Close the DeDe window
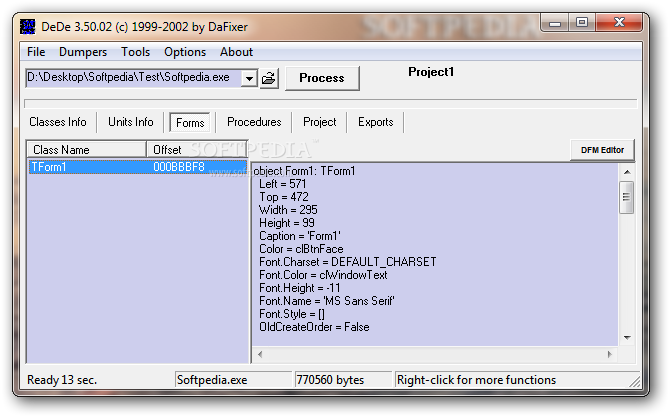670x417 pixels. (x=619, y=23)
